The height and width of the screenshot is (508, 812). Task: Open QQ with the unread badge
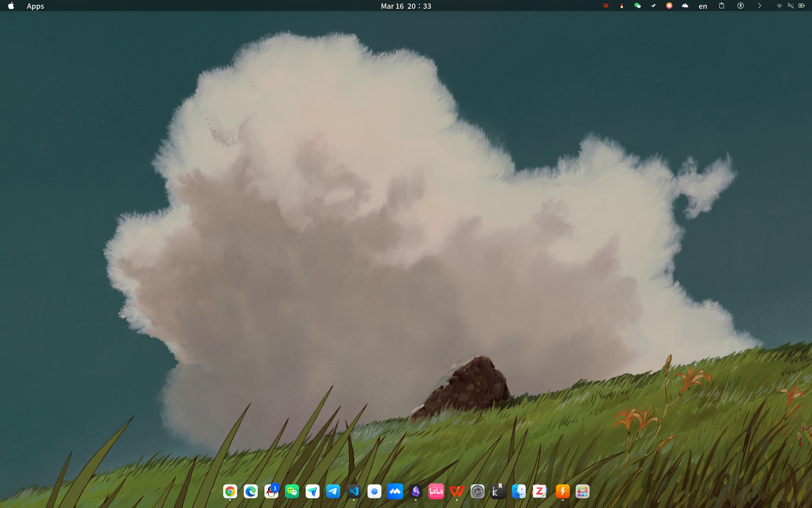tap(271, 492)
